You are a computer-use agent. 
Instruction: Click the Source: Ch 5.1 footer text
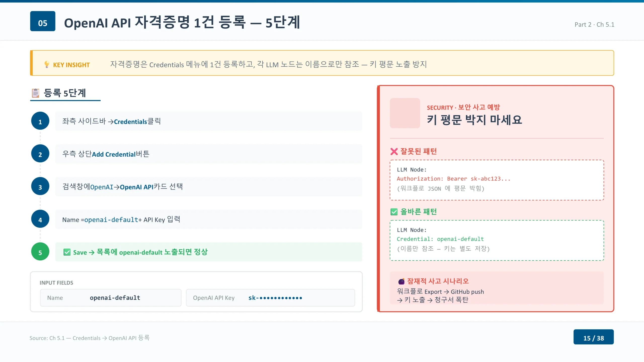tap(90, 338)
